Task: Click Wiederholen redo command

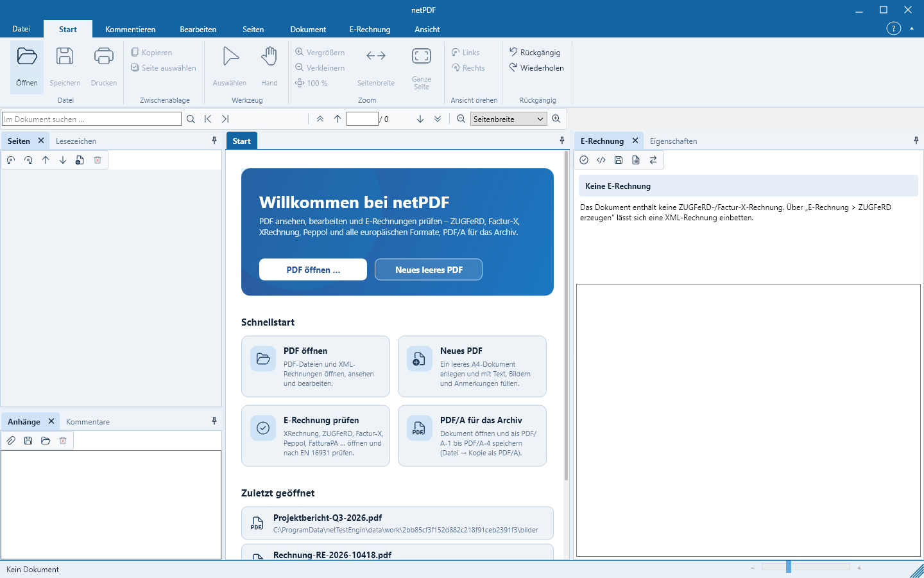Action: click(536, 68)
